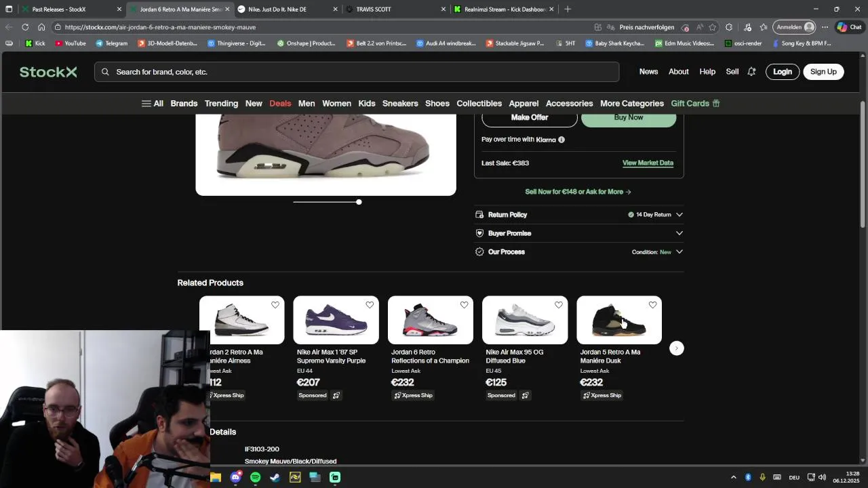
Task: Open a new browser tab
Action: coord(568,9)
